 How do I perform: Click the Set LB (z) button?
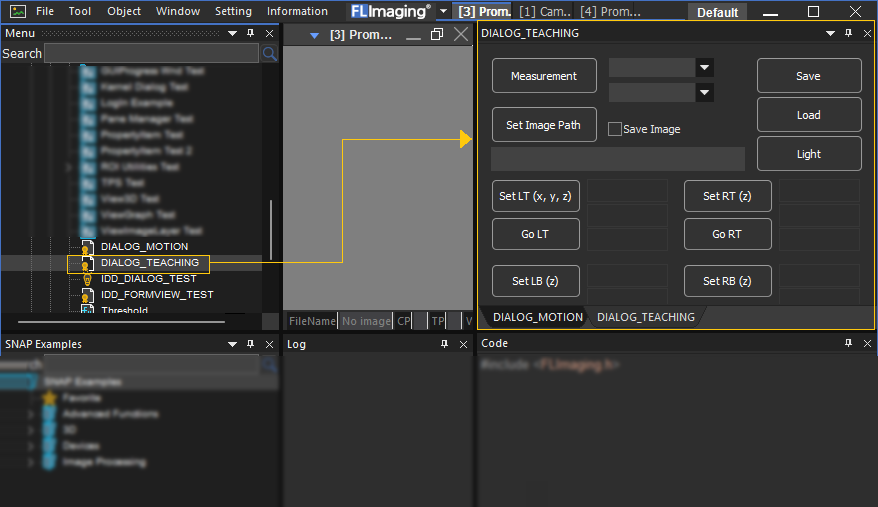(536, 281)
